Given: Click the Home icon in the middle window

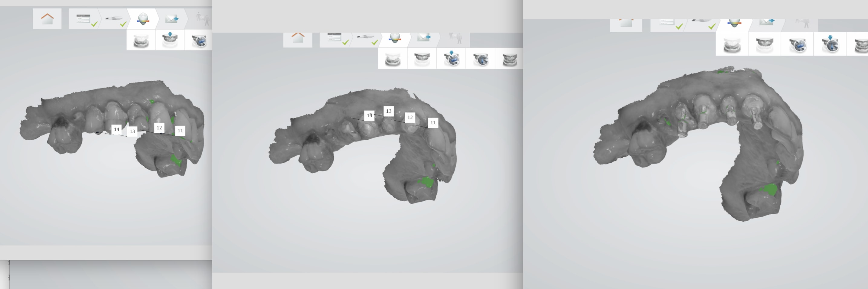Looking at the screenshot, I should [298, 38].
